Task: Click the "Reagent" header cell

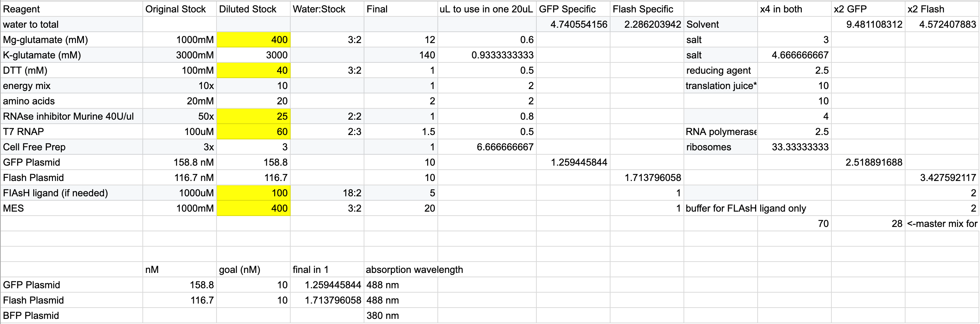Action: click(x=72, y=9)
